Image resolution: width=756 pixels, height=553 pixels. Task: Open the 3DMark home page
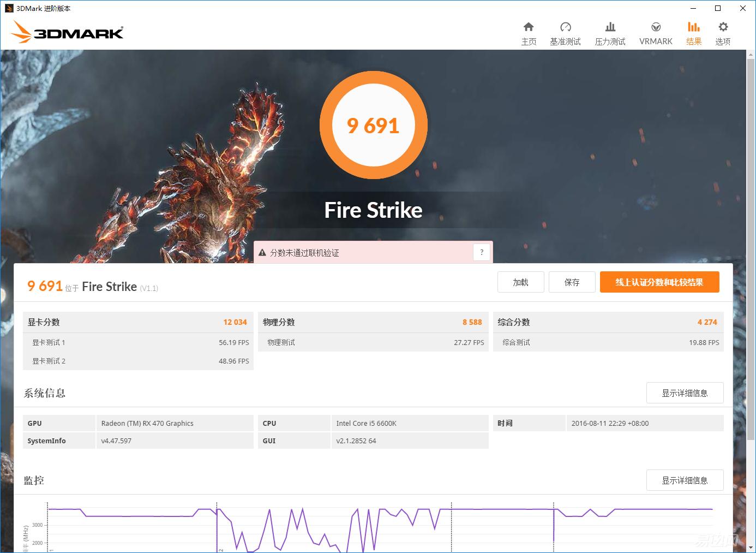pyautogui.click(x=529, y=32)
